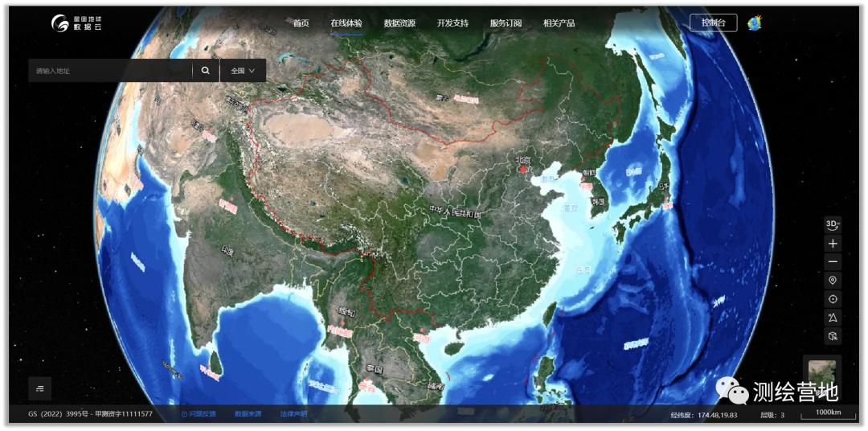The height and width of the screenshot is (431, 868).
Task: Click the search magnifier icon
Action: [206, 71]
